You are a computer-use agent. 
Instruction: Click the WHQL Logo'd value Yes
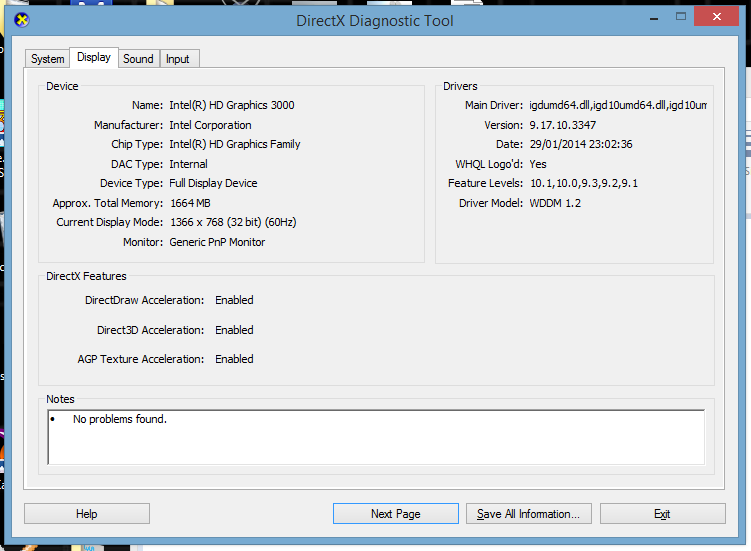pyautogui.click(x=538, y=164)
